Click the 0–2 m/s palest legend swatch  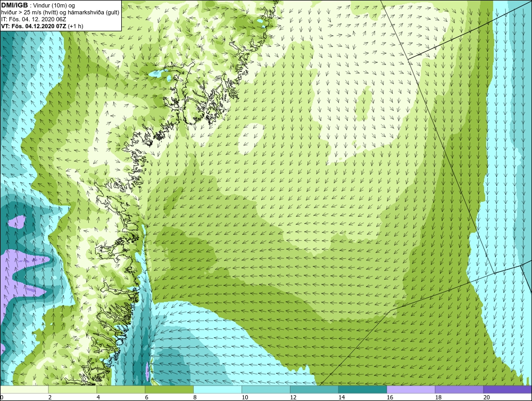24,389
